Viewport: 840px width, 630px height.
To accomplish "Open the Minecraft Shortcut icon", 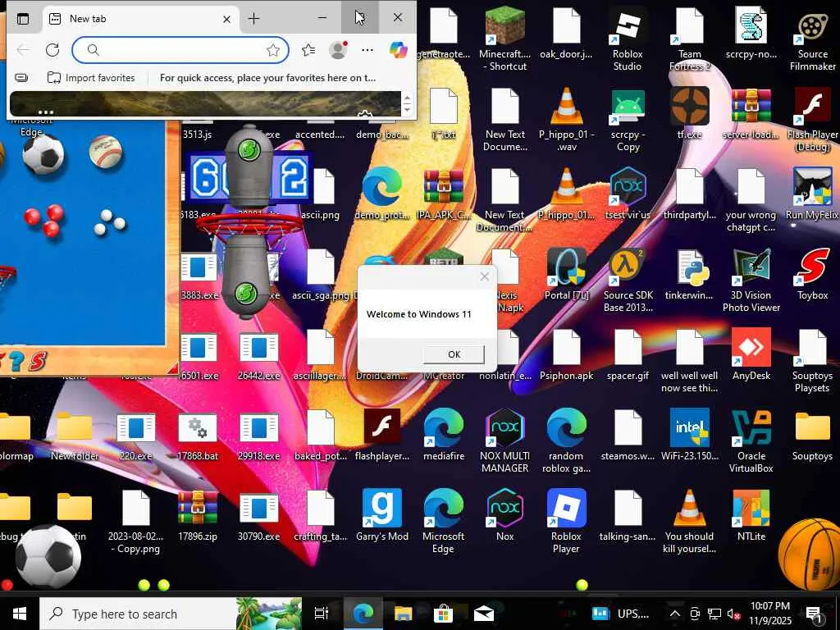I will (x=504, y=39).
